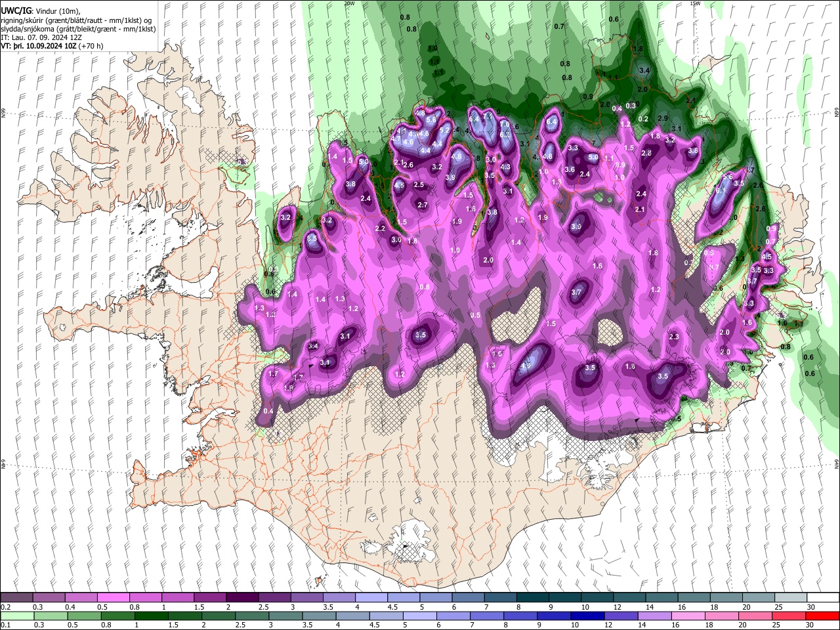Select lower legend swatch between 6 and 7
This screenshot has width=840, height=630.
coord(453,616)
